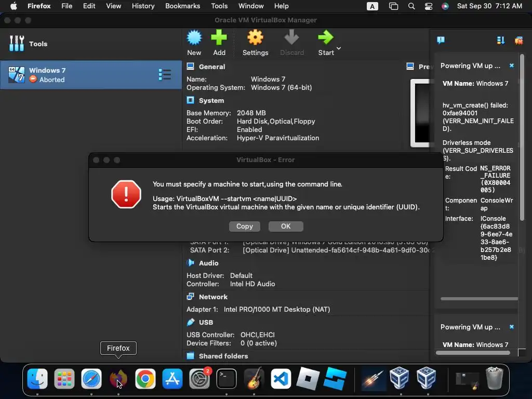Open the Audio section heading
Screen dimensions: 532x399
209,263
